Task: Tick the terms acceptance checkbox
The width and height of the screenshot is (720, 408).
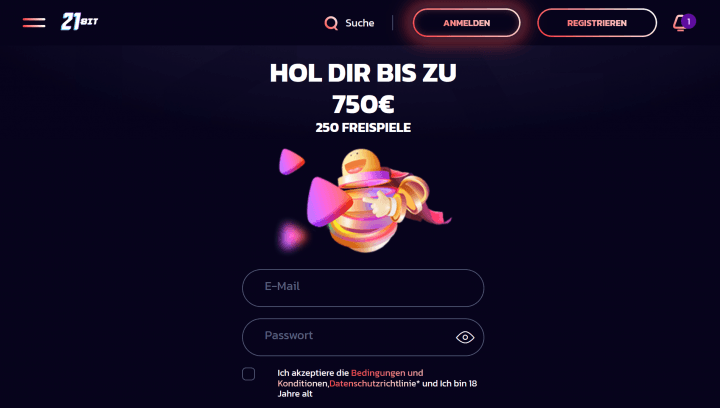Action: 248,374
